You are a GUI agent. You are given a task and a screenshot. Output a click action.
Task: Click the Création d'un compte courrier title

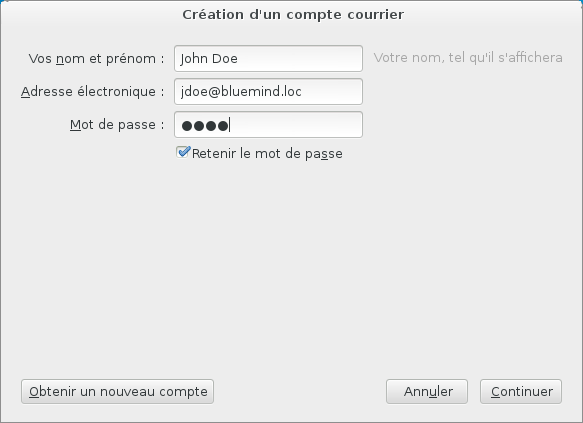click(293, 14)
